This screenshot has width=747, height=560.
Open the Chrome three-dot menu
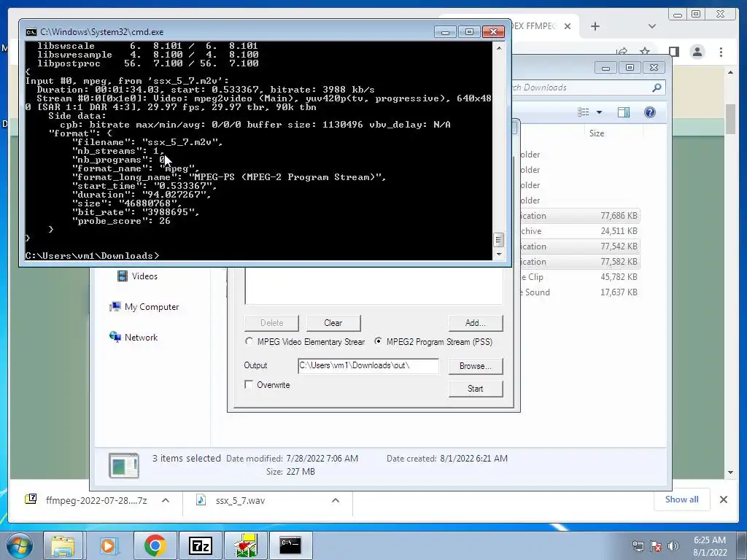pos(721,52)
